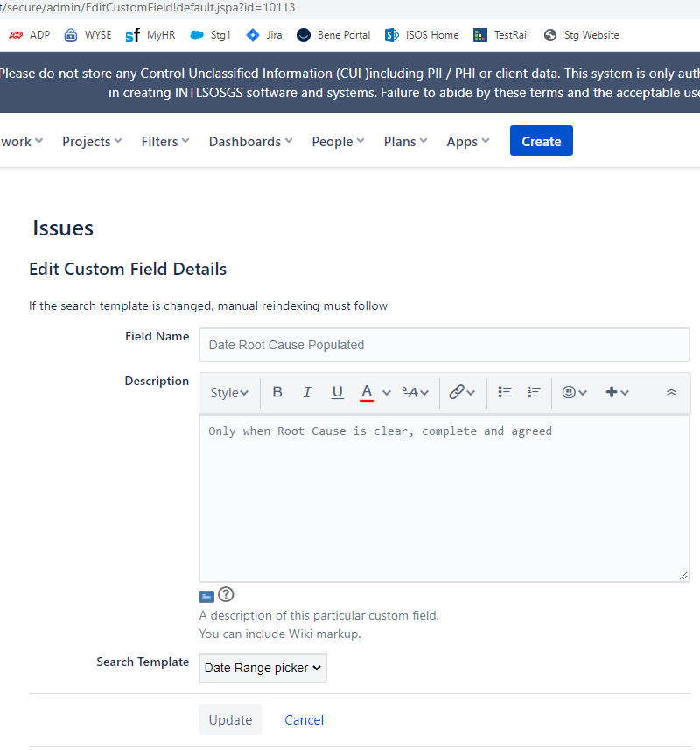Open wiki markup help via the question mark icon
Screen dimensions: 700x750
225,594
